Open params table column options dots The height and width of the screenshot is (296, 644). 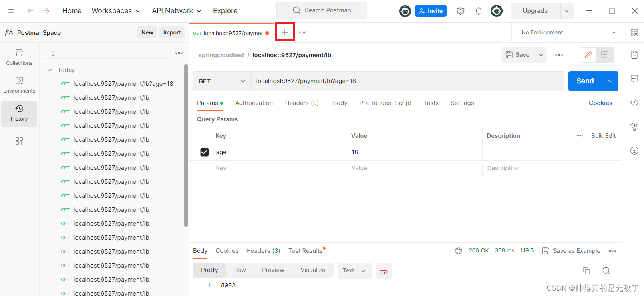pyautogui.click(x=580, y=136)
